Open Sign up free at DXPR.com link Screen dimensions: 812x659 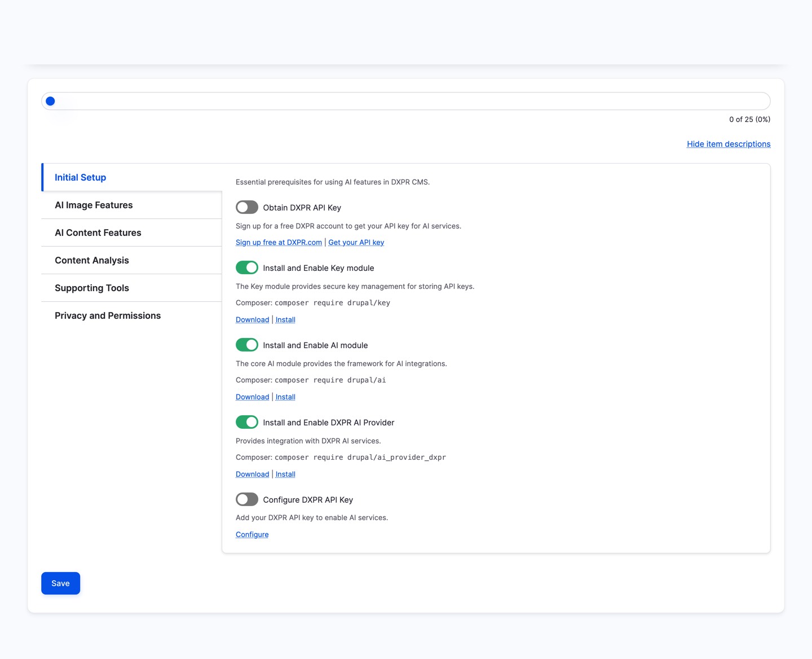pyautogui.click(x=279, y=242)
